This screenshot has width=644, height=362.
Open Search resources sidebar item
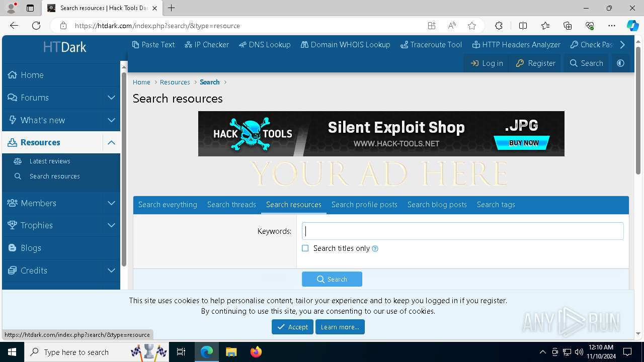[54, 176]
